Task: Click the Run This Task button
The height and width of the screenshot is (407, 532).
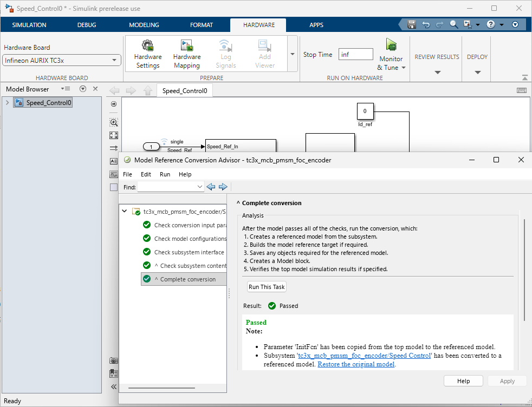Action: coord(267,286)
